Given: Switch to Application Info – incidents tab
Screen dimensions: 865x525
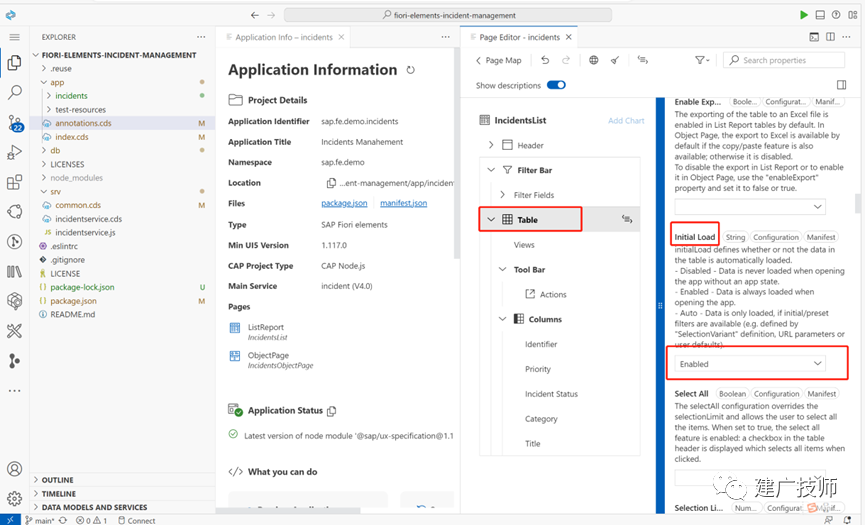Looking at the screenshot, I should click(284, 37).
